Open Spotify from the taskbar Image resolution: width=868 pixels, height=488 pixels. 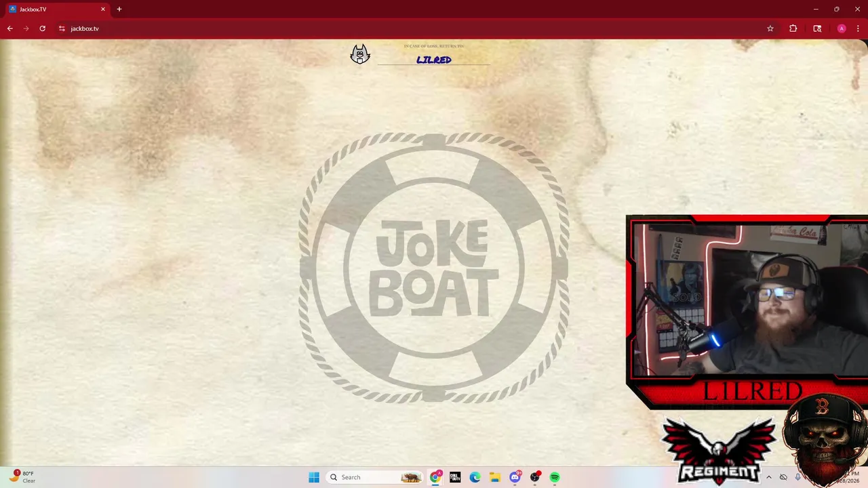[x=555, y=477]
